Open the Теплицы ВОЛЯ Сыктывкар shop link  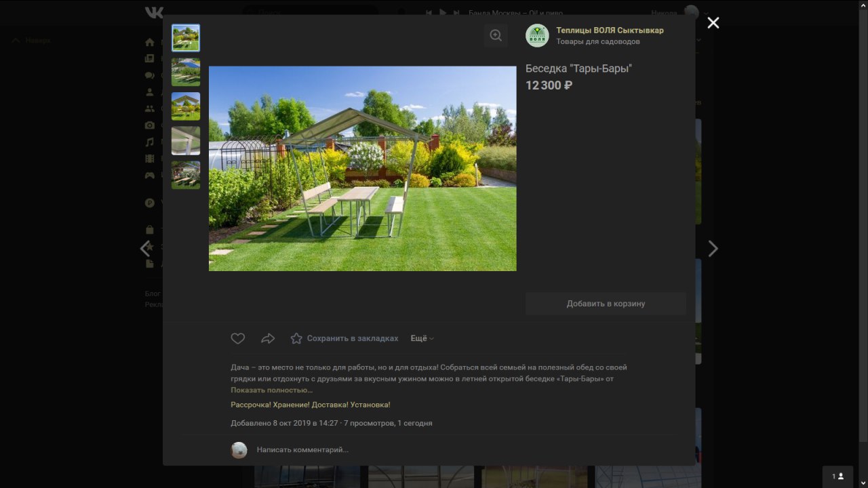coord(610,30)
